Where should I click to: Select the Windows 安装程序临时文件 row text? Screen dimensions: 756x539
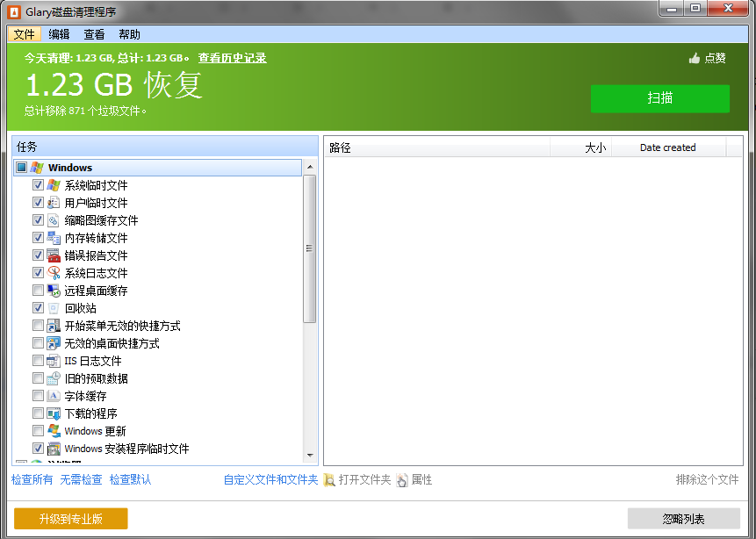click(x=126, y=449)
